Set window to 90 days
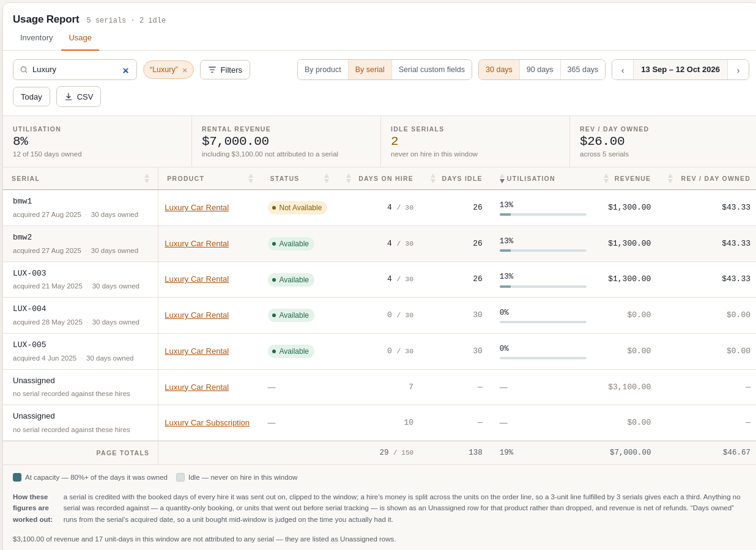 click(x=540, y=70)
